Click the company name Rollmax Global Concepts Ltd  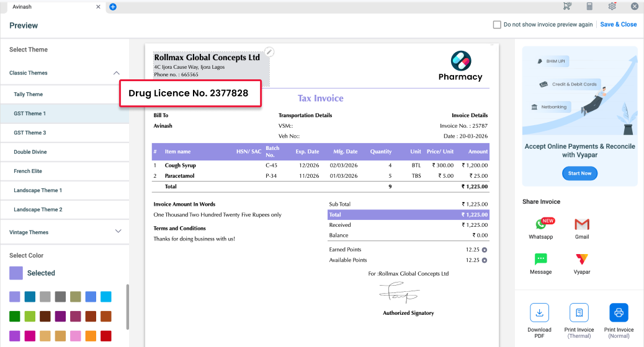pos(207,58)
